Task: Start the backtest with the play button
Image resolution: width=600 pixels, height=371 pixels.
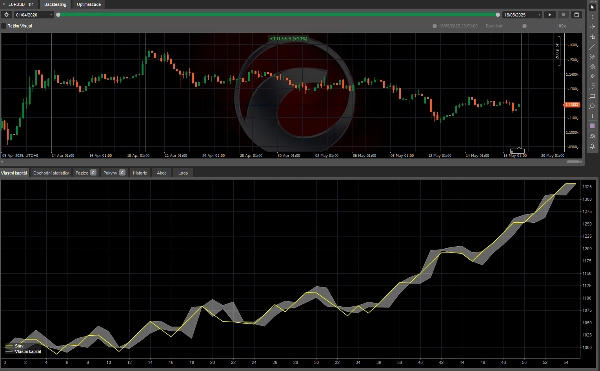Action: coord(550,15)
